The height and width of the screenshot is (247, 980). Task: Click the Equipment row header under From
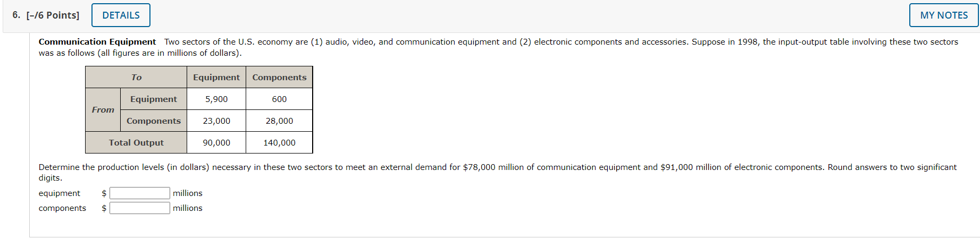(154, 99)
